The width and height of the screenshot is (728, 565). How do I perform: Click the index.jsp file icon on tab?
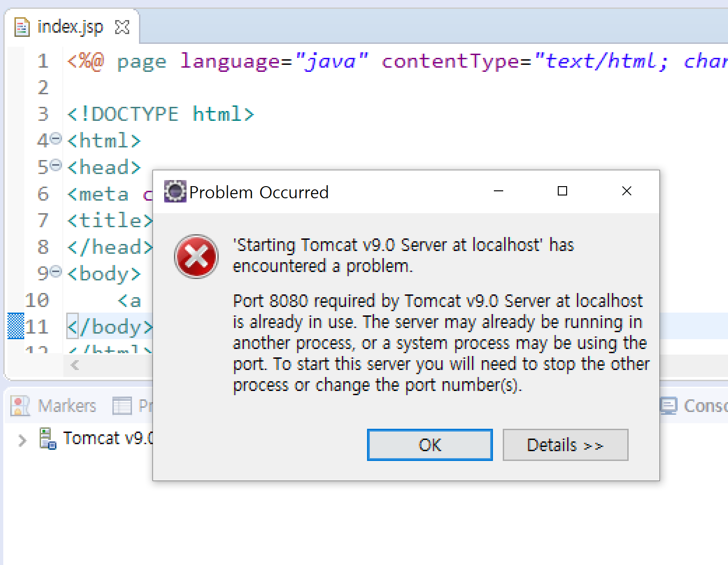[22, 27]
